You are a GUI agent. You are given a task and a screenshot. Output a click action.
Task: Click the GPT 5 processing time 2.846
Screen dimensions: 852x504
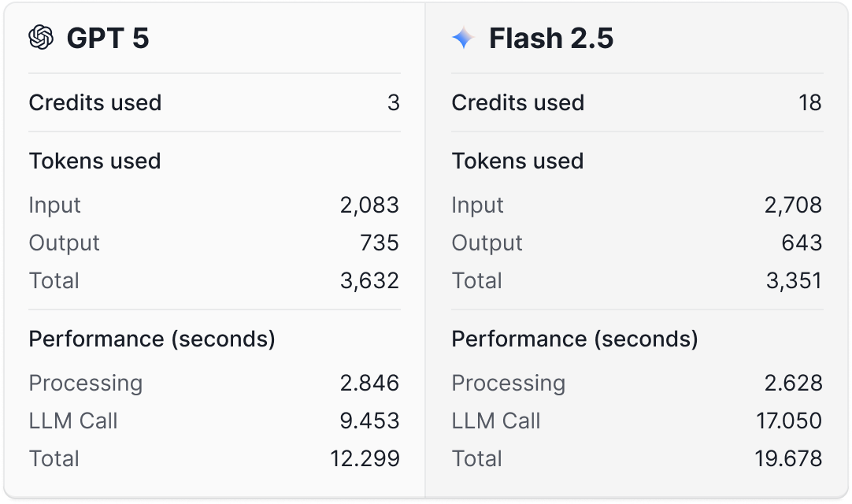(x=370, y=384)
